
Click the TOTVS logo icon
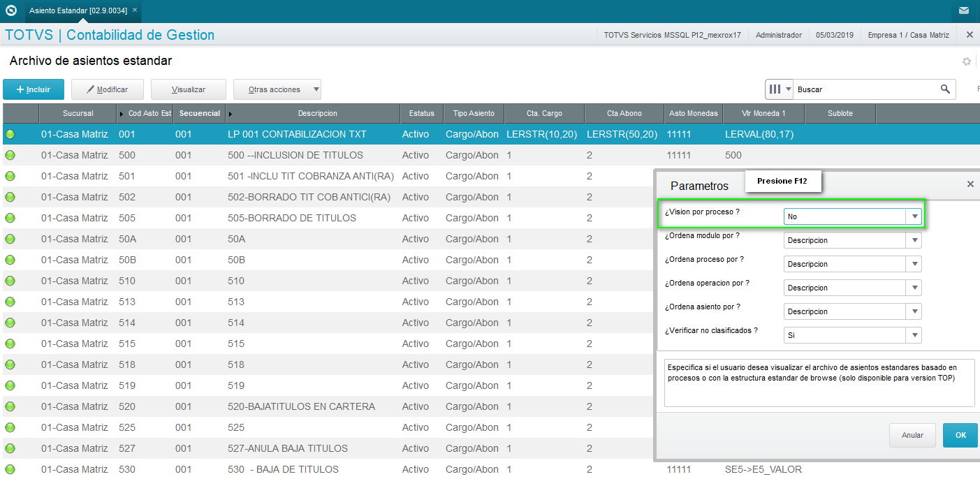pyautogui.click(x=10, y=10)
